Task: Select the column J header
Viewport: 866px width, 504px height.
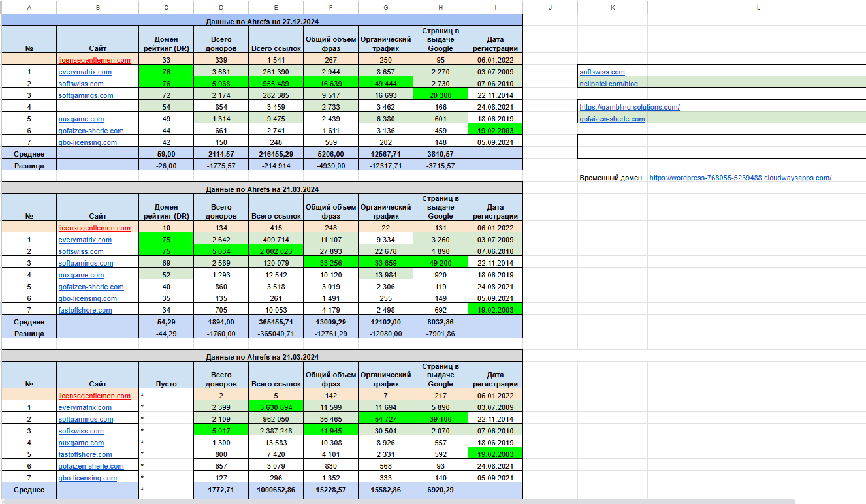Action: click(550, 8)
